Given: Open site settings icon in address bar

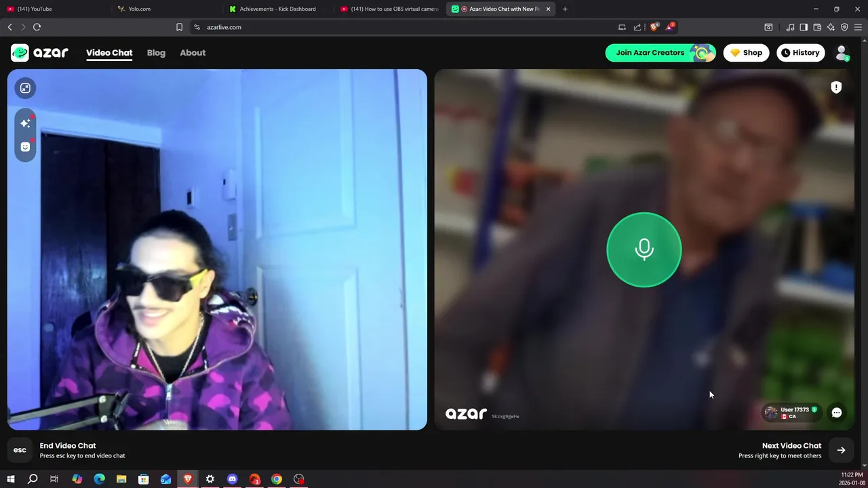Looking at the screenshot, I should [197, 27].
